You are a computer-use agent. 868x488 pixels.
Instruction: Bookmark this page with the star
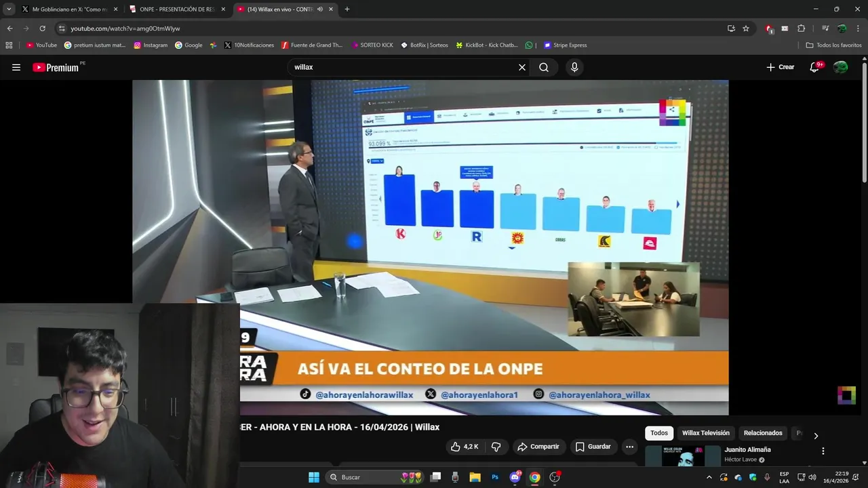click(x=746, y=28)
